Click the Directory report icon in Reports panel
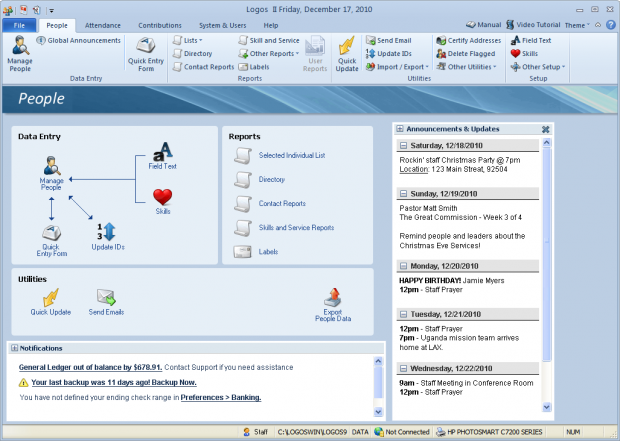This screenshot has height=441, width=620. point(241,179)
